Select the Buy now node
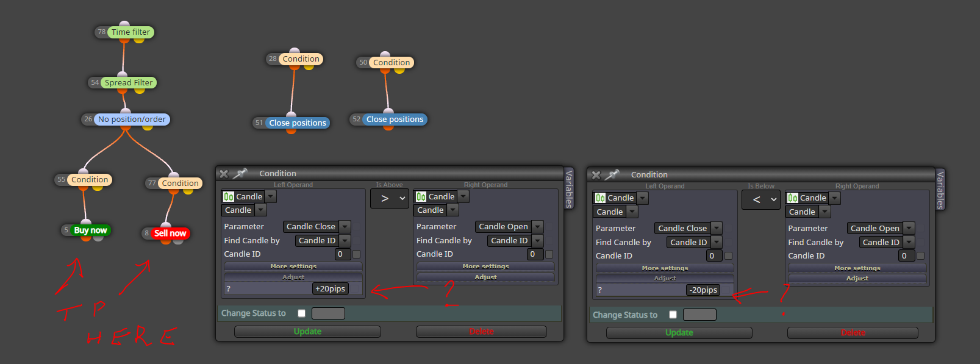 coord(90,230)
